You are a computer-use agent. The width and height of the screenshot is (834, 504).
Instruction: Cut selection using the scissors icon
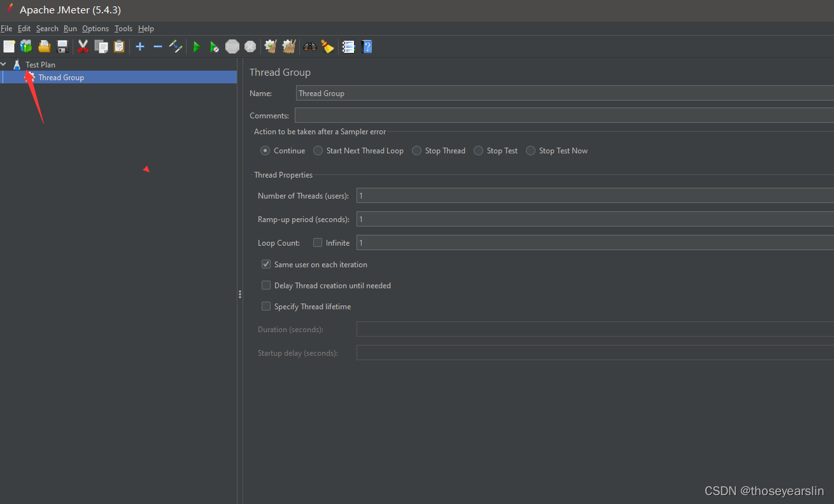tap(83, 46)
